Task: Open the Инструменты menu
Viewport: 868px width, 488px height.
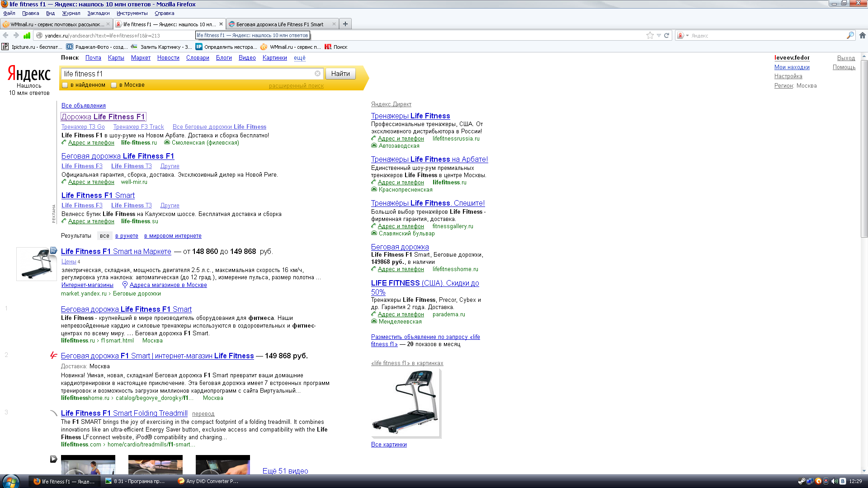Action: 132,13
